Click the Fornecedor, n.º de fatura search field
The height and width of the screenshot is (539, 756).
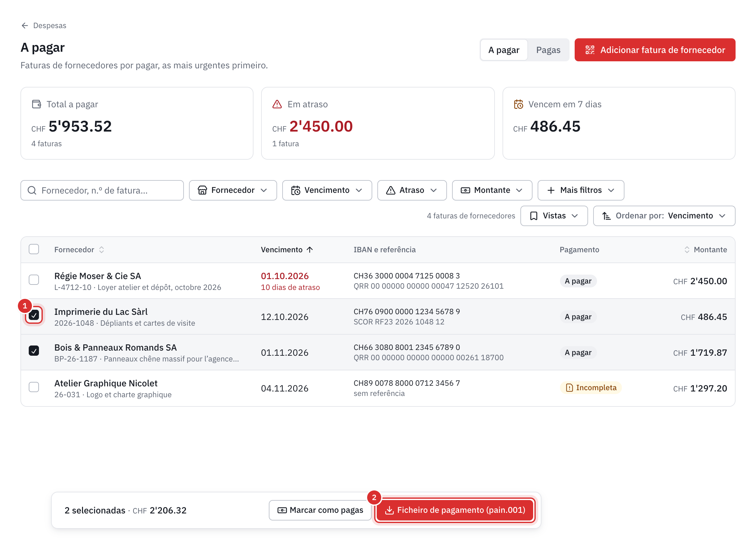102,190
